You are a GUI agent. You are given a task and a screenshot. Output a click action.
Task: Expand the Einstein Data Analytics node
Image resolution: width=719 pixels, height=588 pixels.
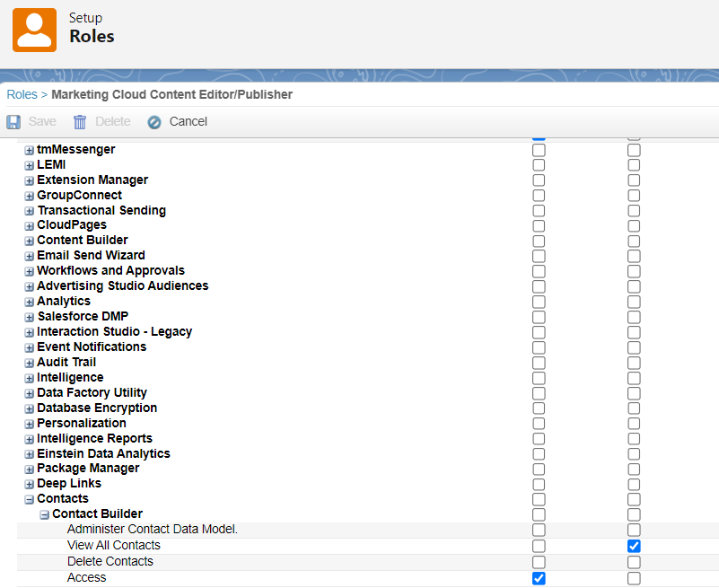(x=30, y=454)
